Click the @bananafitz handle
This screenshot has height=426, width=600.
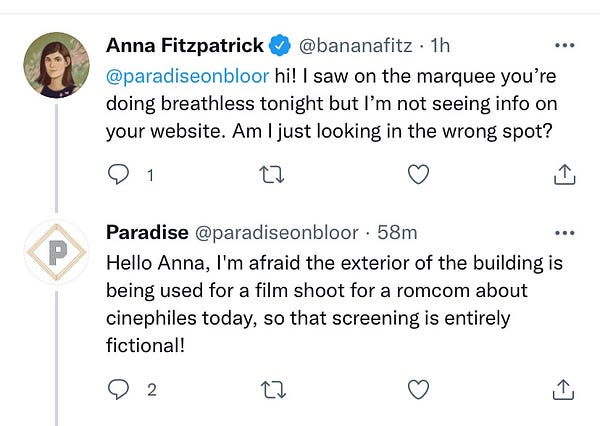pyautogui.click(x=355, y=46)
